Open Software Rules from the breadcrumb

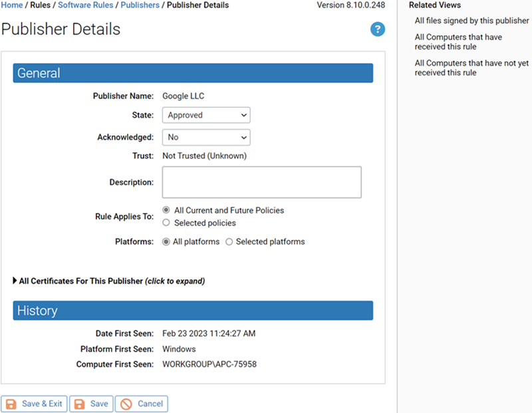[x=85, y=5]
